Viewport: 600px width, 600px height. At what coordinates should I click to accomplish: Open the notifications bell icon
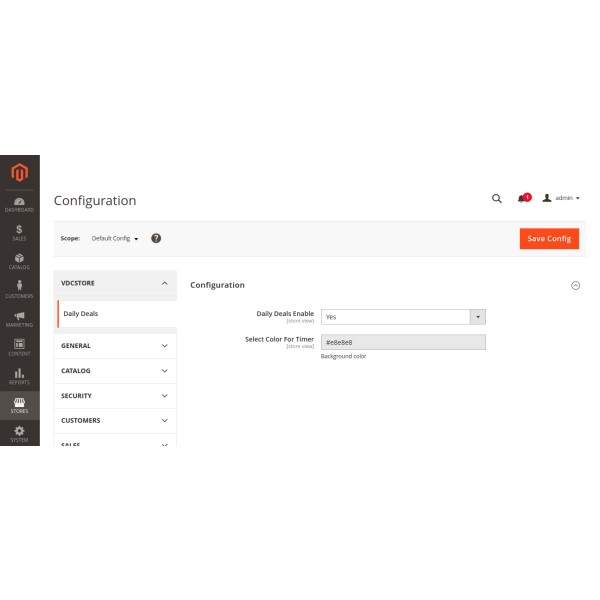[x=522, y=199]
